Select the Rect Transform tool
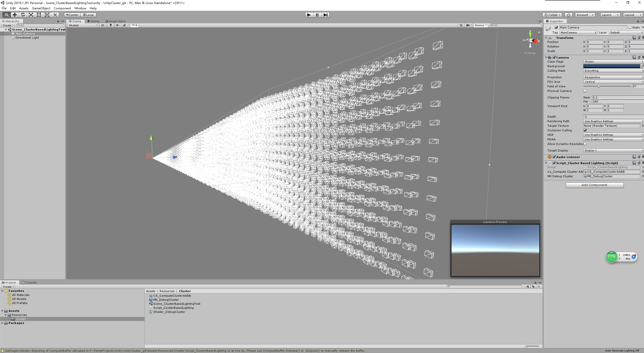 39,15
